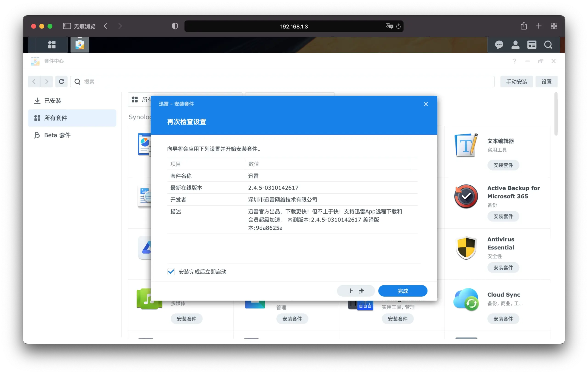Open the DSM widgets panel icon
Screen dimensions: 588x374
tap(531, 45)
